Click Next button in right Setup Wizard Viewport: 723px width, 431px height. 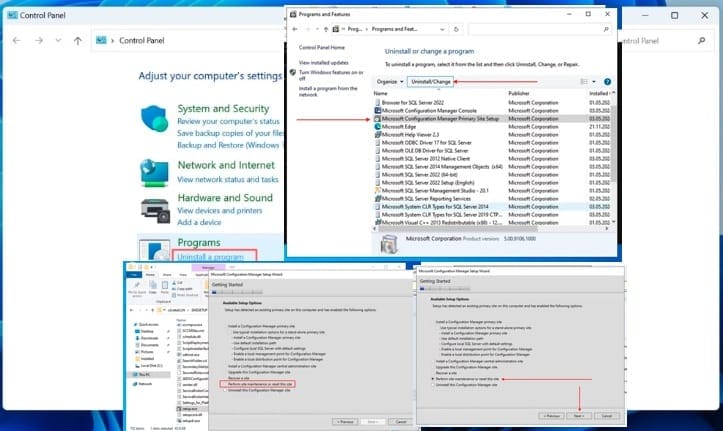(x=579, y=416)
